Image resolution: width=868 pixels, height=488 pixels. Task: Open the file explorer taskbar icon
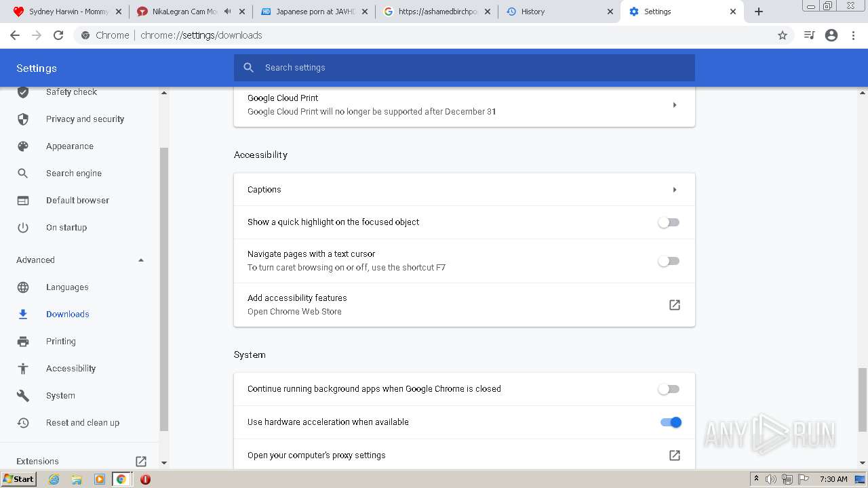(x=77, y=479)
